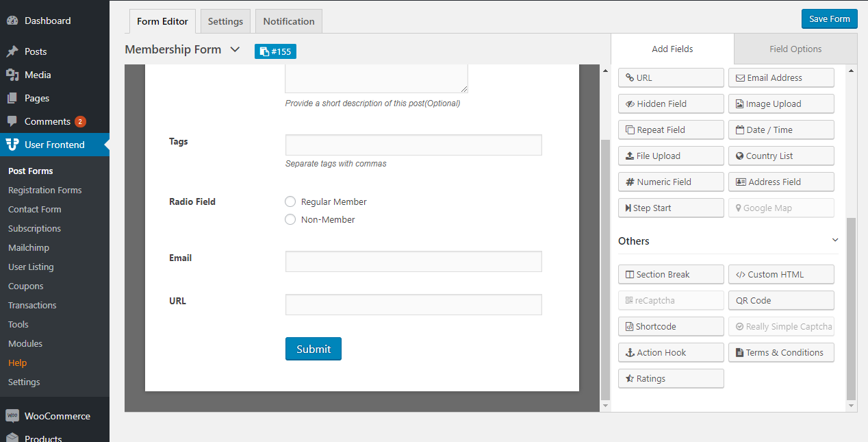Click into the Email input field
The image size is (868, 442).
(x=413, y=261)
